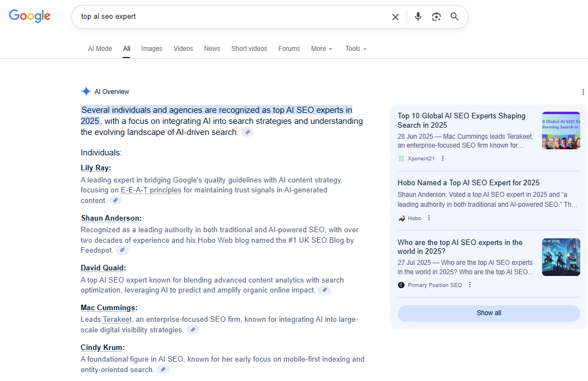Open source link icon after intro paragraph
Image resolution: width=588 pixels, height=381 pixels.
[247, 132]
